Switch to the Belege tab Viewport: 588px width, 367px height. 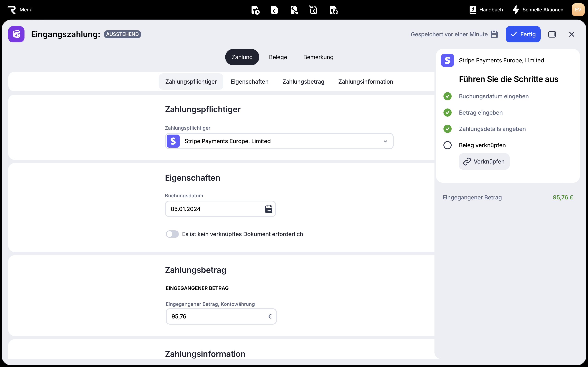[278, 57]
